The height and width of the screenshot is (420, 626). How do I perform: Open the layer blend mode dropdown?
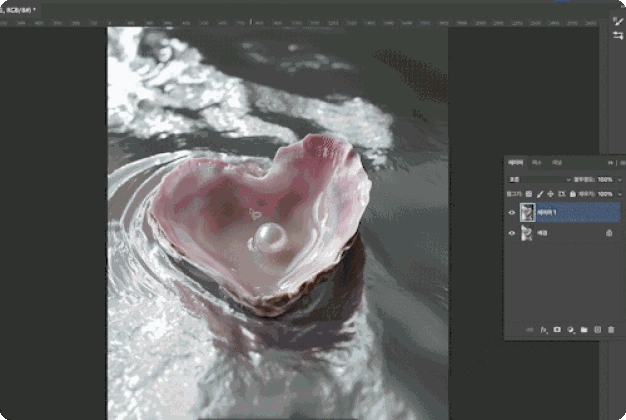[539, 180]
